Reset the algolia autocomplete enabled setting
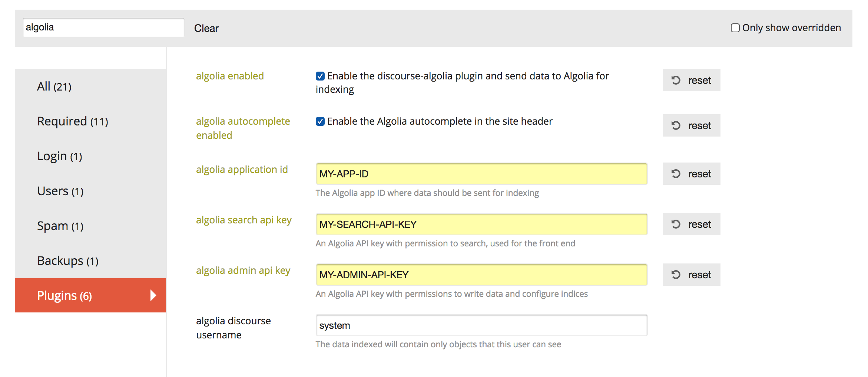Viewport: 868px width, 377px height. (x=691, y=125)
